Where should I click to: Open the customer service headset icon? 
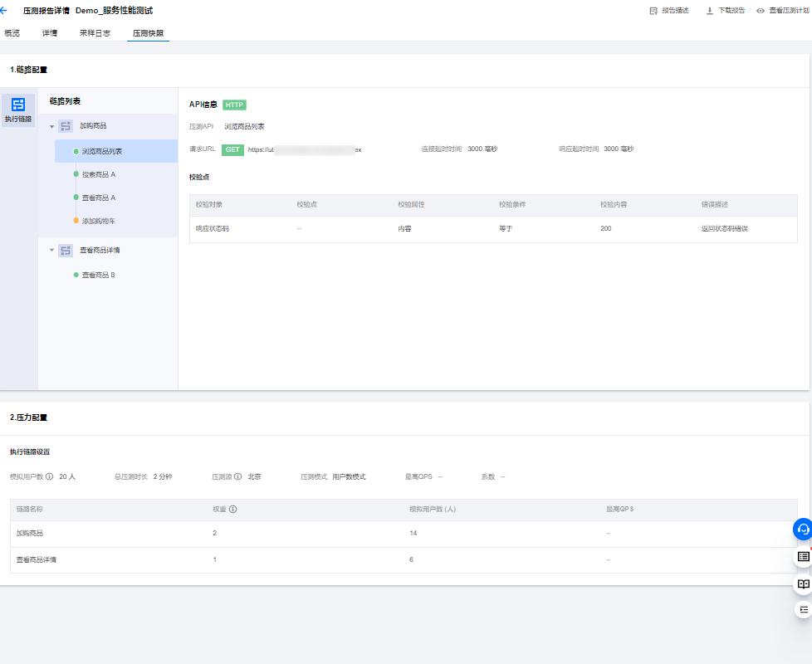coord(803,530)
